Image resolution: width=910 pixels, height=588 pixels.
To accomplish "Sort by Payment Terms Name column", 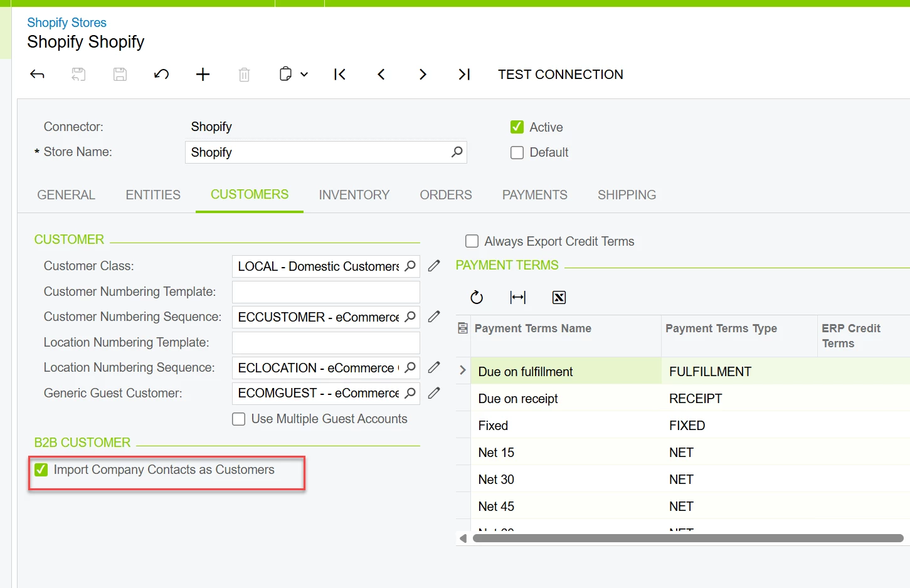I will tap(533, 328).
